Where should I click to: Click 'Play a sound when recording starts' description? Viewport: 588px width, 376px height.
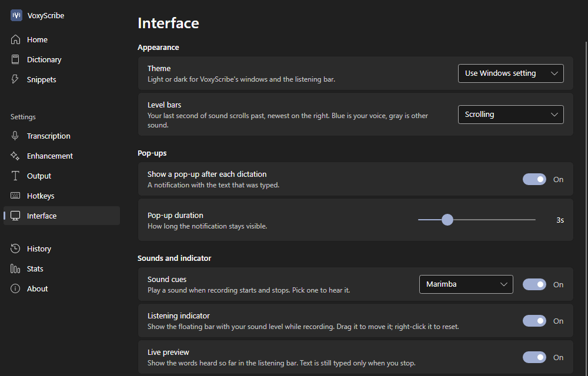[249, 290]
